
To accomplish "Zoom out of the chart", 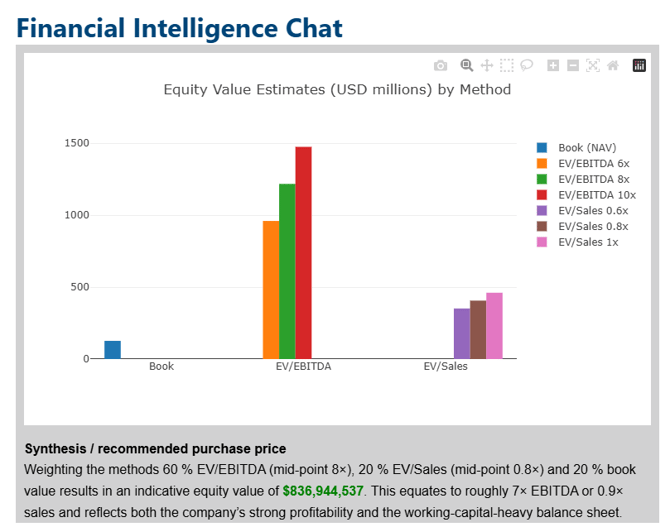I will click(573, 66).
